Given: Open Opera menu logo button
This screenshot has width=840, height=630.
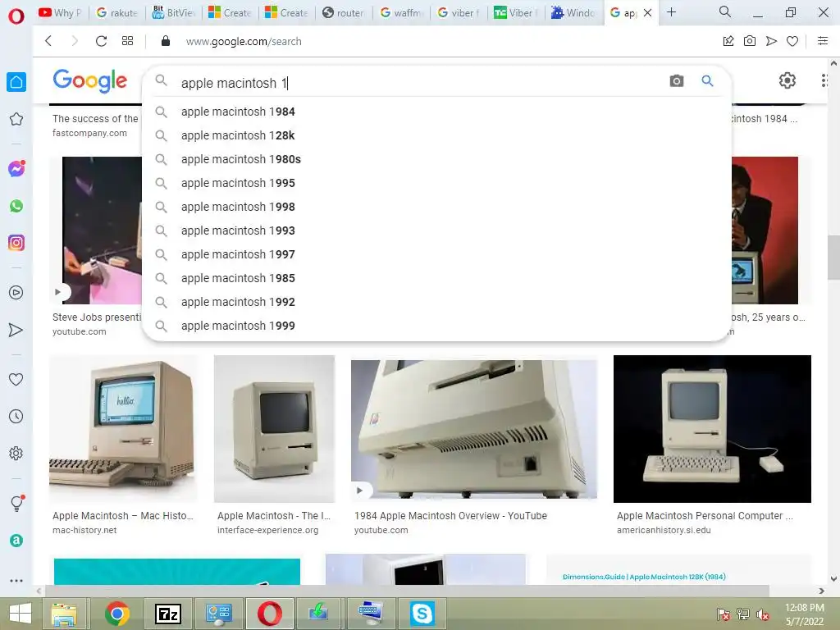Looking at the screenshot, I should click(16, 16).
